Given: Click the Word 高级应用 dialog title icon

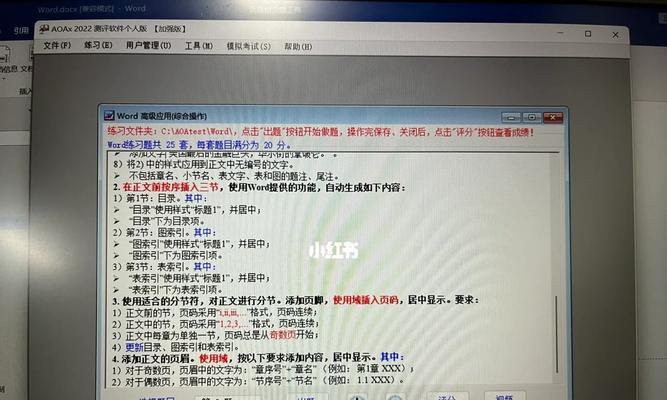Looking at the screenshot, I should 109,115.
